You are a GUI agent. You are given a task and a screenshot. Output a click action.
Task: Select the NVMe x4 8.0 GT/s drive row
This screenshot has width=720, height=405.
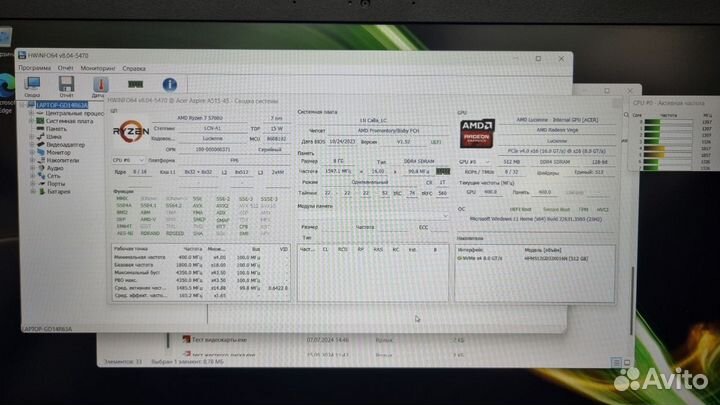[x=534, y=259]
